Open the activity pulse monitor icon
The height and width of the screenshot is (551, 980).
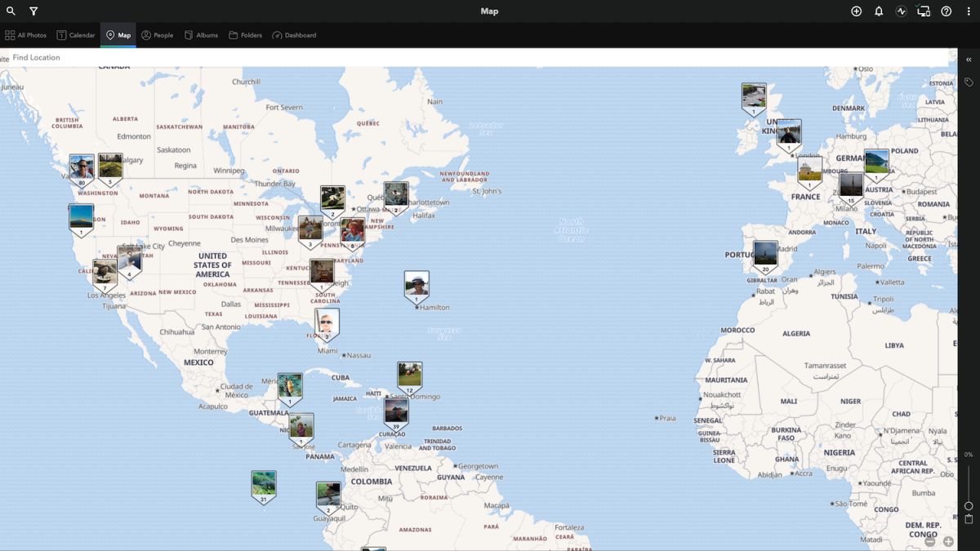(901, 11)
